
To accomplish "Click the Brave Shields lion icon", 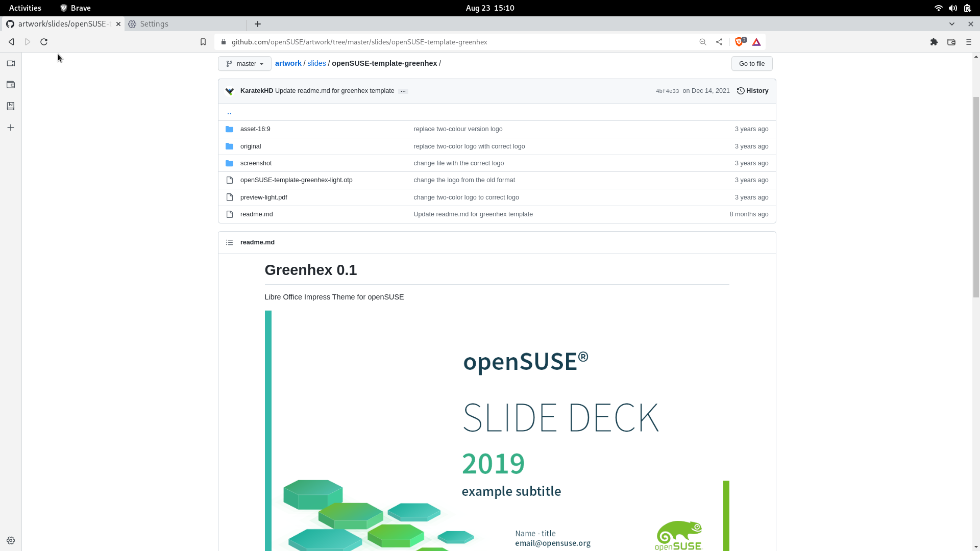I will point(739,42).
